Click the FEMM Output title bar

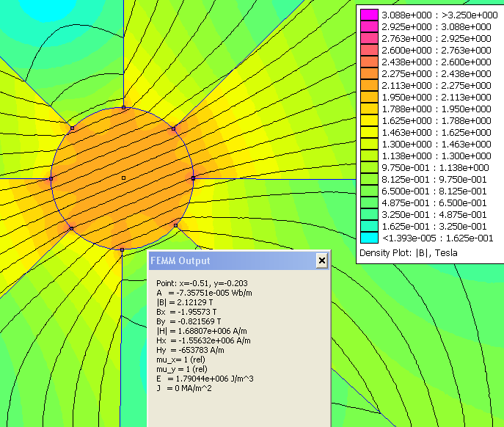(239, 260)
